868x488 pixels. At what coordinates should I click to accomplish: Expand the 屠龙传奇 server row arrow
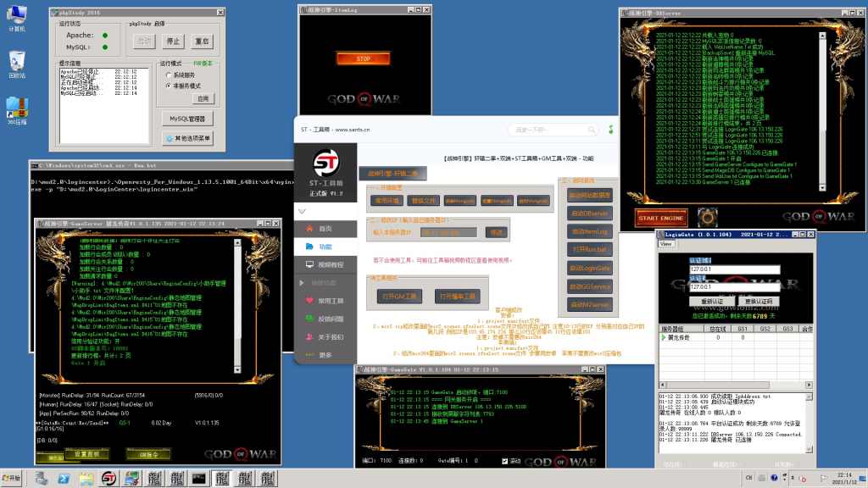pyautogui.click(x=664, y=337)
